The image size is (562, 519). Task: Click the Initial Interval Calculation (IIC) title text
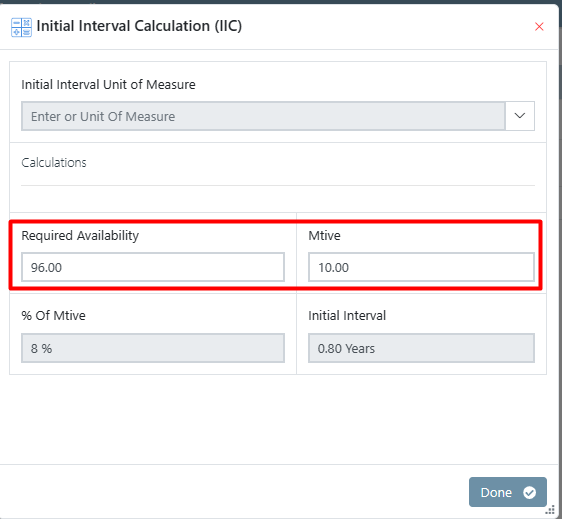point(139,26)
